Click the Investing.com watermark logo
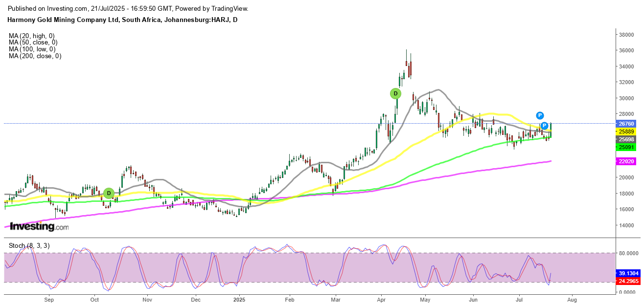The image size is (644, 306). pos(39,226)
